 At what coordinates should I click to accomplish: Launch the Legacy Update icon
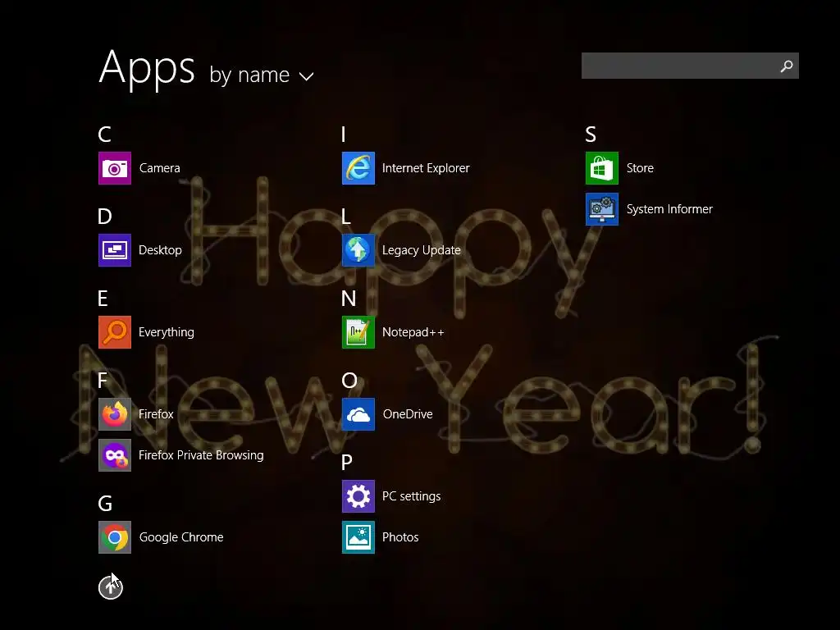coord(358,249)
